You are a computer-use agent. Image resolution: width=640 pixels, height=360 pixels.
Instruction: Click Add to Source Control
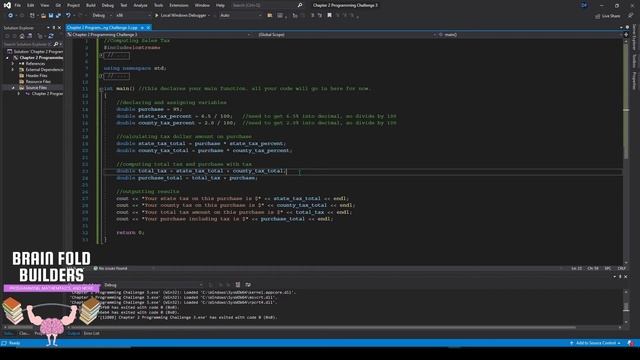click(x=595, y=343)
